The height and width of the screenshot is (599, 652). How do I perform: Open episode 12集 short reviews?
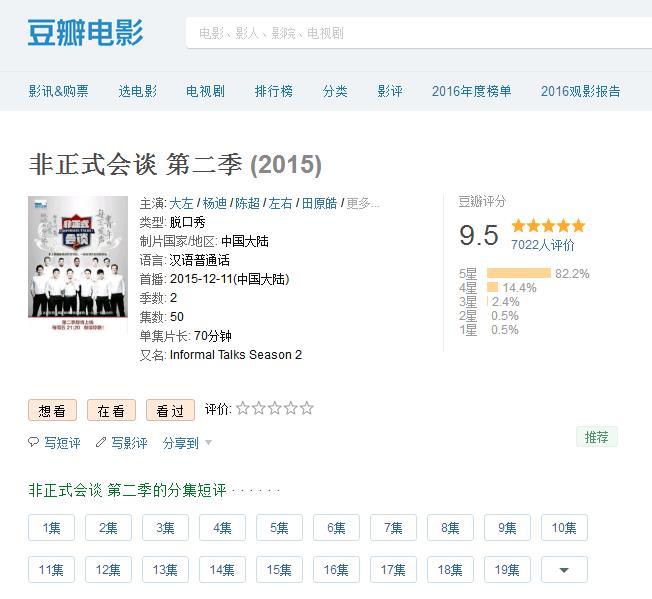coord(109,569)
